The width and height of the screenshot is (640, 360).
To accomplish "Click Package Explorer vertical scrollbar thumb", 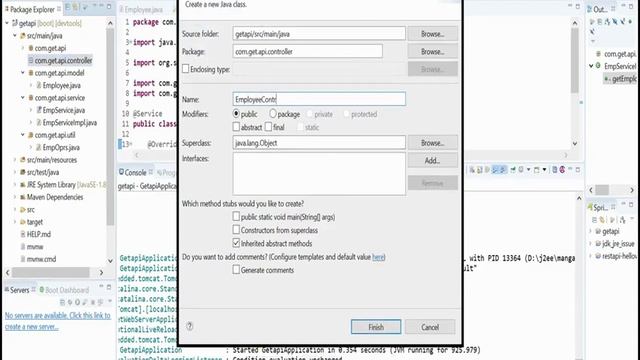I will (x=110, y=127).
